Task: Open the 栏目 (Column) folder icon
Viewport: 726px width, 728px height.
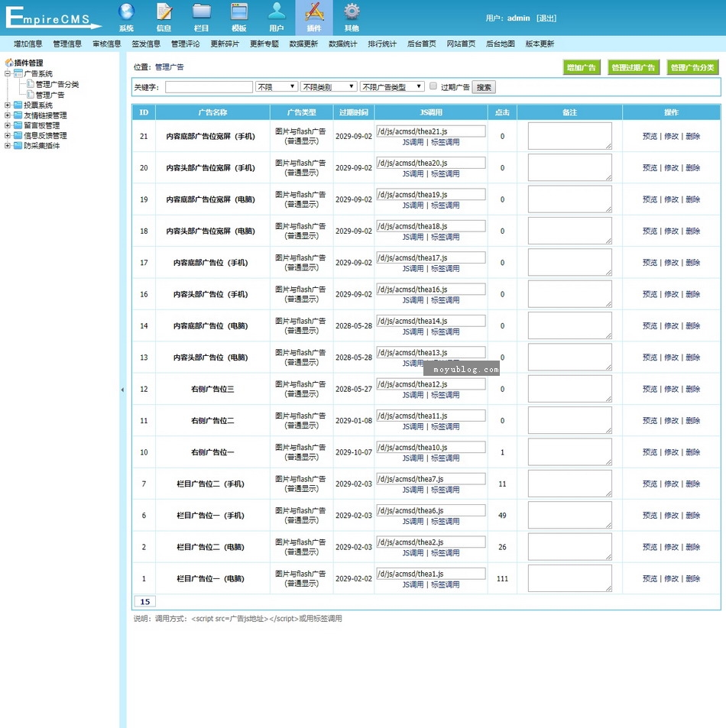Action: click(x=202, y=17)
